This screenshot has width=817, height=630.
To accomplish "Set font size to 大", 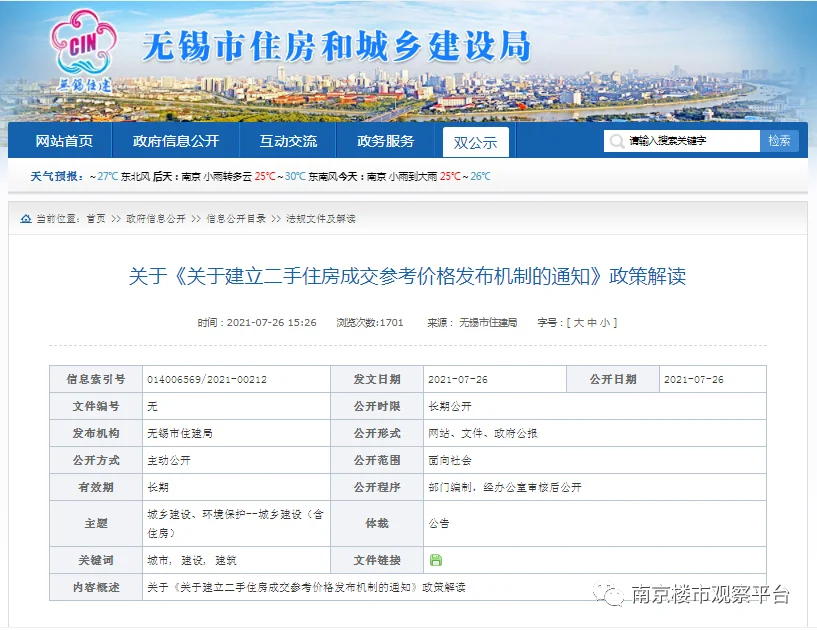I will click(578, 323).
